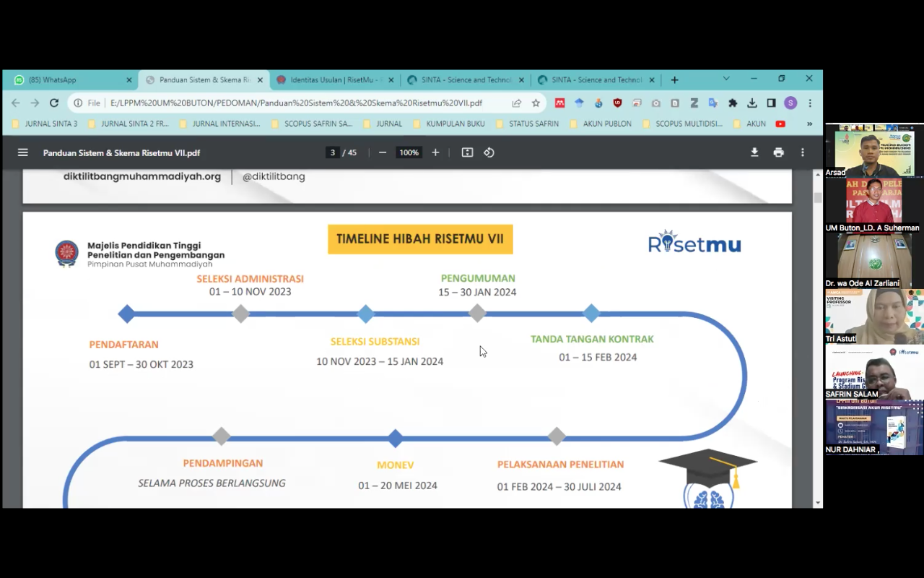Print the PDF document
This screenshot has height=578, width=924.
coord(778,152)
